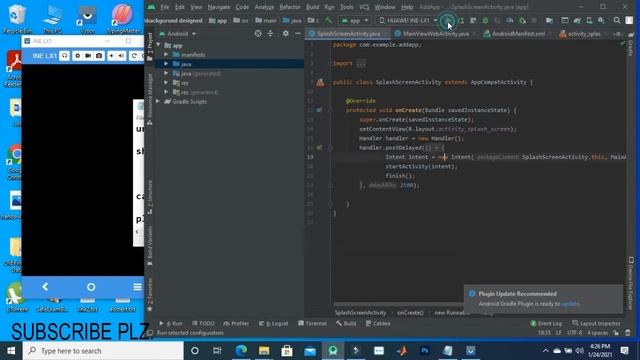The width and height of the screenshot is (640, 360).
Task: Open the Refactor menu
Action: [x=290, y=7]
